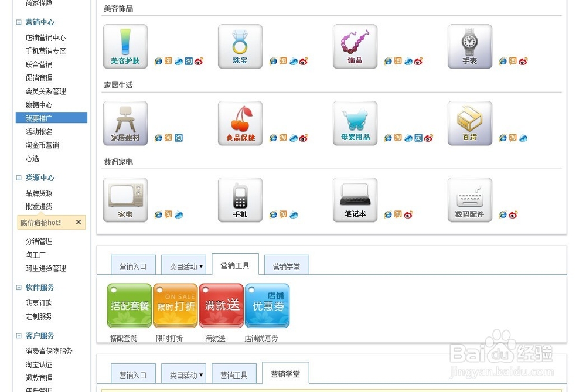Click the red 满就送 promotion tool icon

pos(221,305)
